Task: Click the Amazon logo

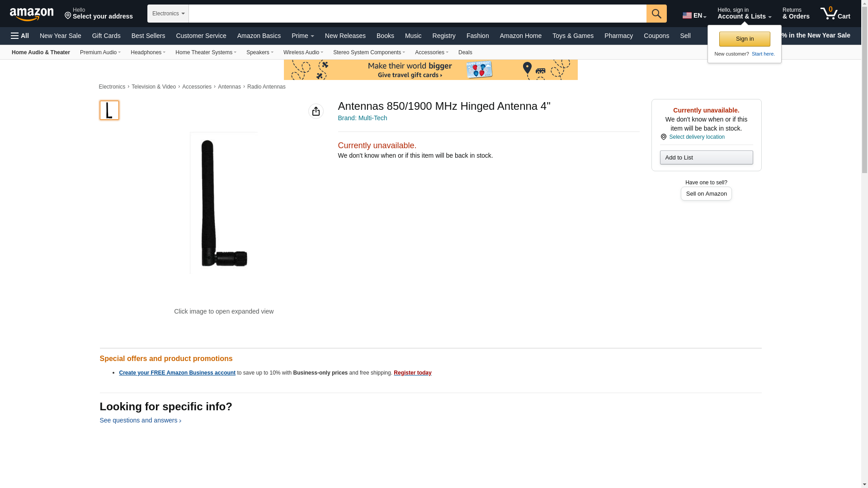Action: (32, 14)
